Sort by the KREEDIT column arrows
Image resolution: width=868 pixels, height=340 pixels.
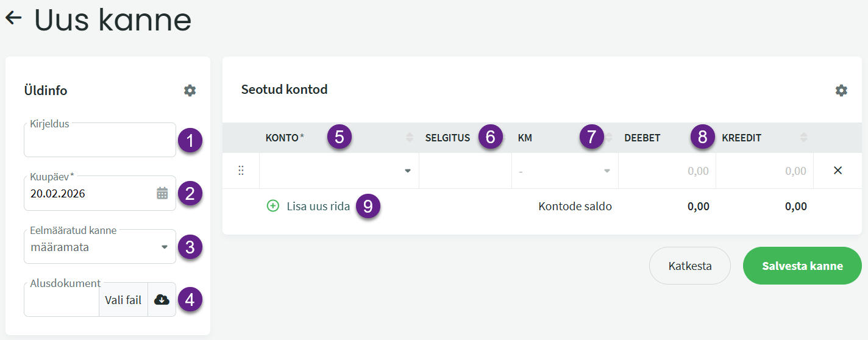coord(804,138)
